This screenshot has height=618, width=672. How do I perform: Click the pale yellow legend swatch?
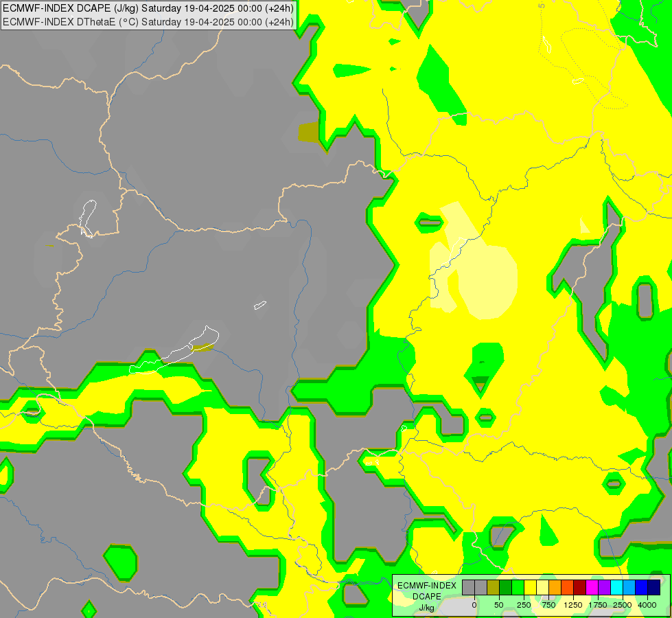[542, 587]
